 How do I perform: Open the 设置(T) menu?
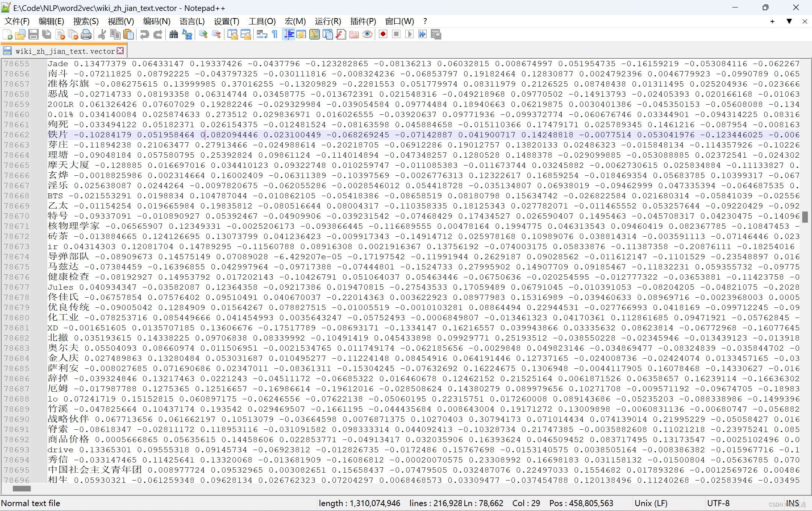click(x=227, y=21)
